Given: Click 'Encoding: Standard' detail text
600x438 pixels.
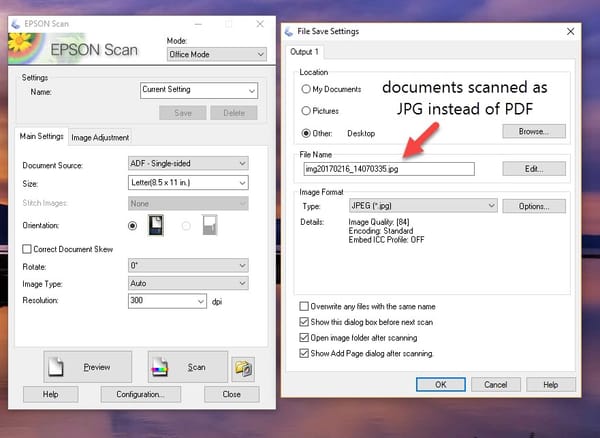Looking at the screenshot, I should (x=381, y=231).
